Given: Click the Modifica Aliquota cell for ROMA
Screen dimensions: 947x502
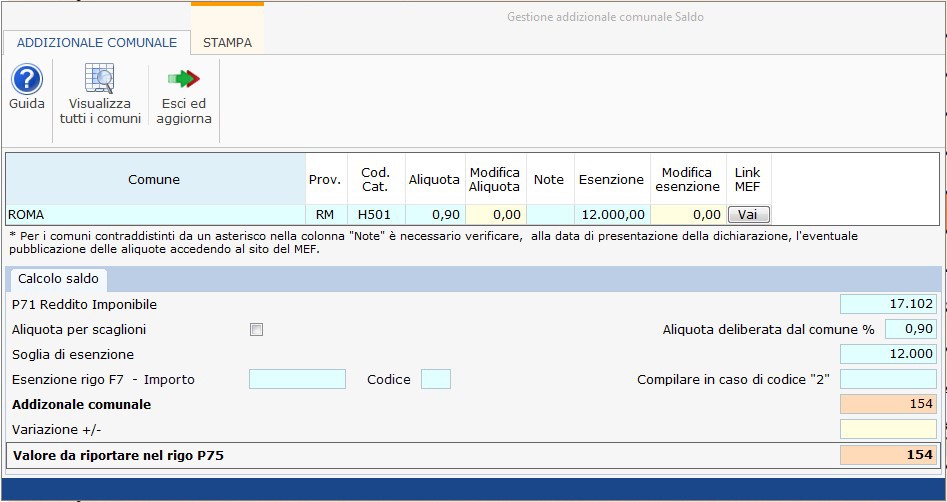Looking at the screenshot, I should pos(494,214).
